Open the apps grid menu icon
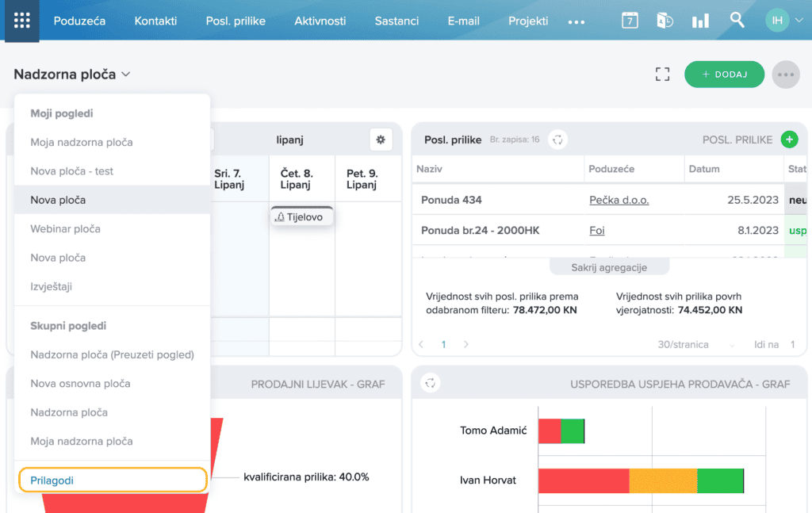812x513 pixels. [21, 21]
